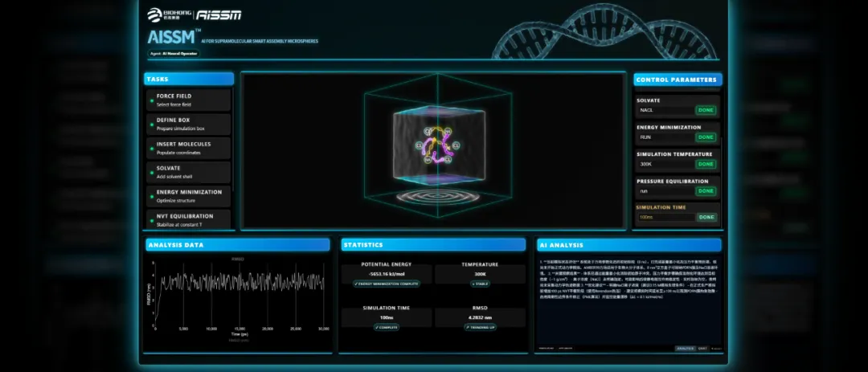868x372 pixels.
Task: Click the AI Neural Operator agent badge
Action: 174,54
